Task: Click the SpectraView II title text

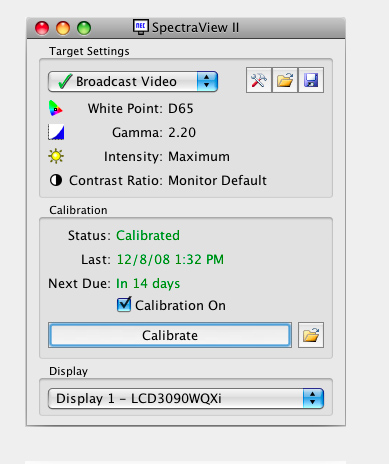Action: coord(196,27)
